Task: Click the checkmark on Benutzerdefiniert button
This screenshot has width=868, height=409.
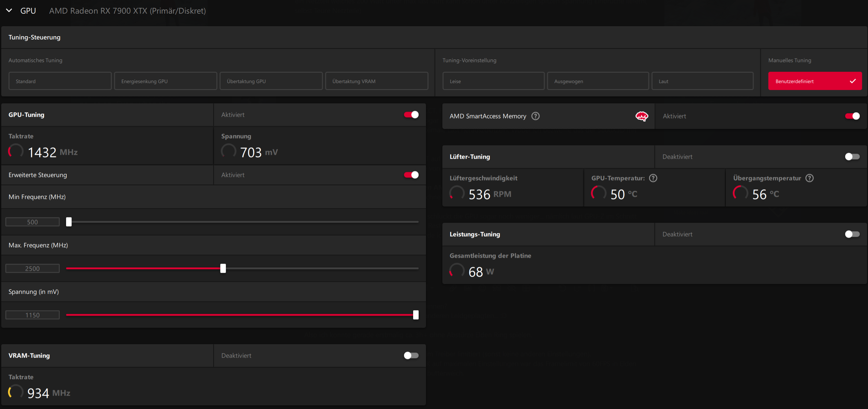Action: 852,81
